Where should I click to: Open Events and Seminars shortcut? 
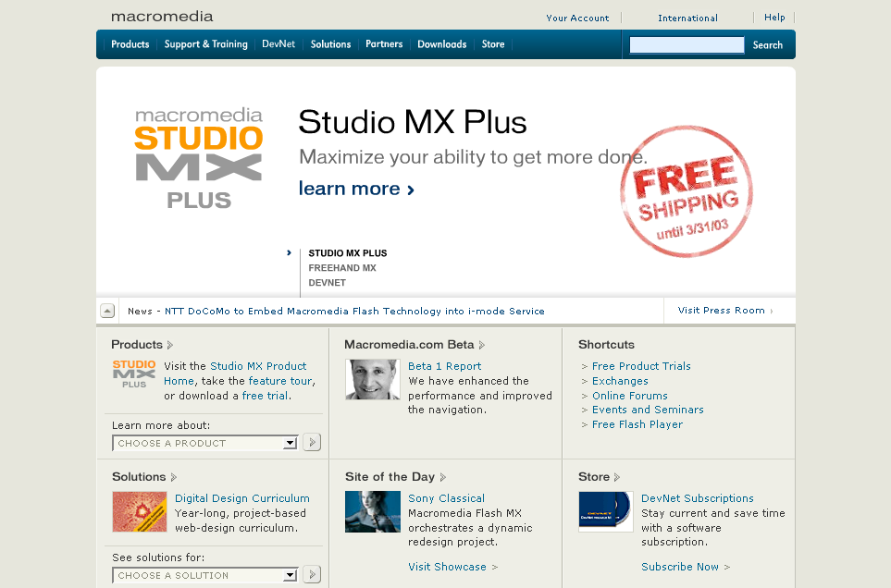point(648,410)
